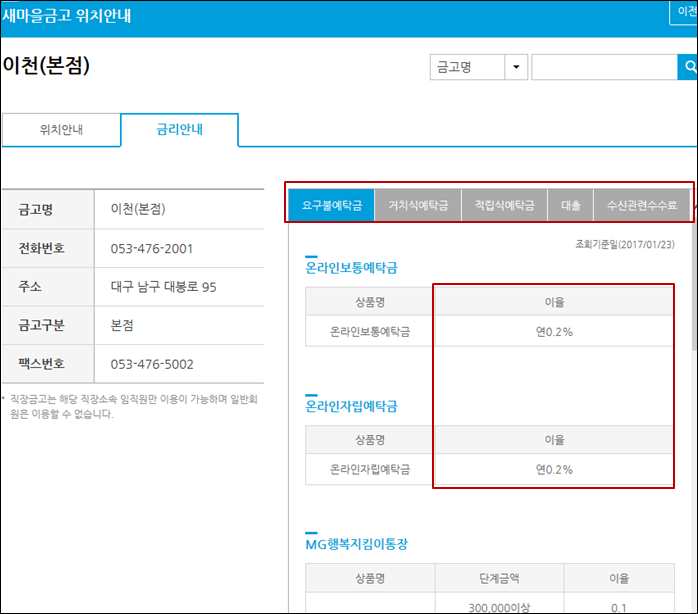698x614 pixels.
Task: Click the rate panel vertical scrollbar
Action: click(x=694, y=285)
